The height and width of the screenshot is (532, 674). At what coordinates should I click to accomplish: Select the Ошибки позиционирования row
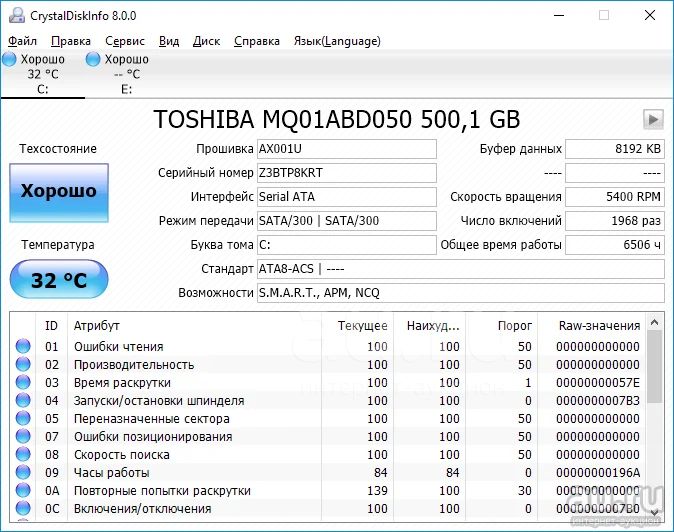coord(328,437)
